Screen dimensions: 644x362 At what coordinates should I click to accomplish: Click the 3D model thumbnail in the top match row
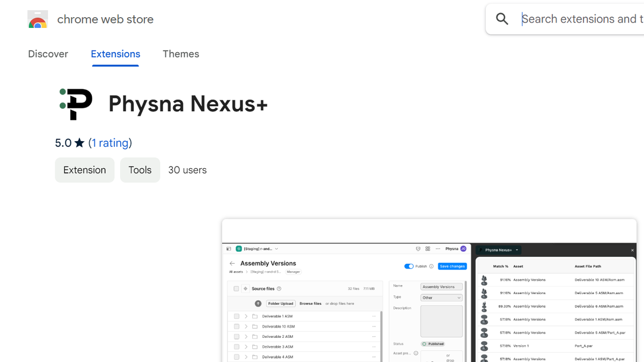click(x=484, y=279)
